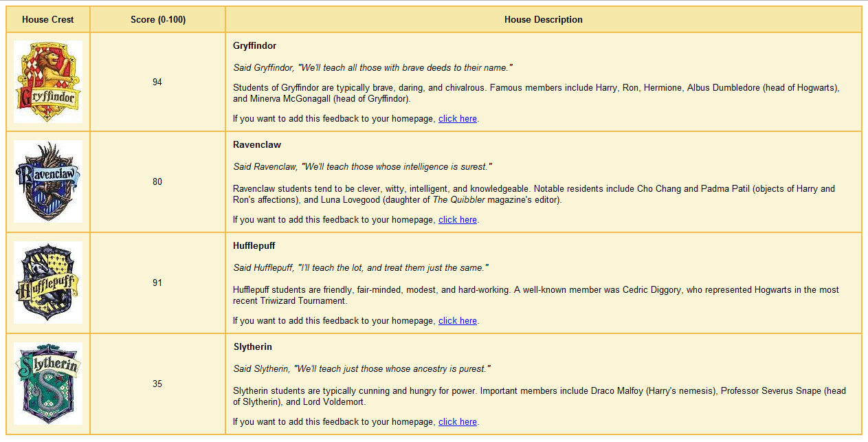Viewport: 868px width, 442px height.
Task: Follow 'click here' link in Hufflepuff row
Action: pos(458,321)
